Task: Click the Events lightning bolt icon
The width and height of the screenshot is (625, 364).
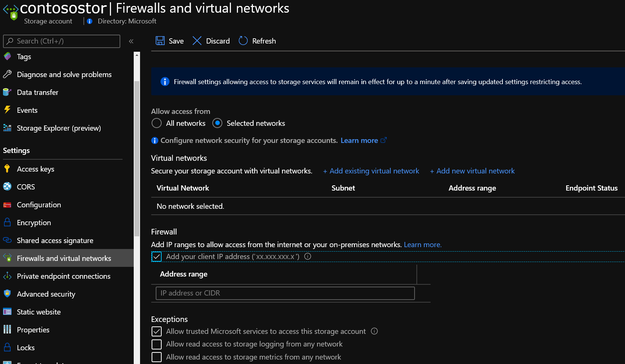Action: click(7, 110)
